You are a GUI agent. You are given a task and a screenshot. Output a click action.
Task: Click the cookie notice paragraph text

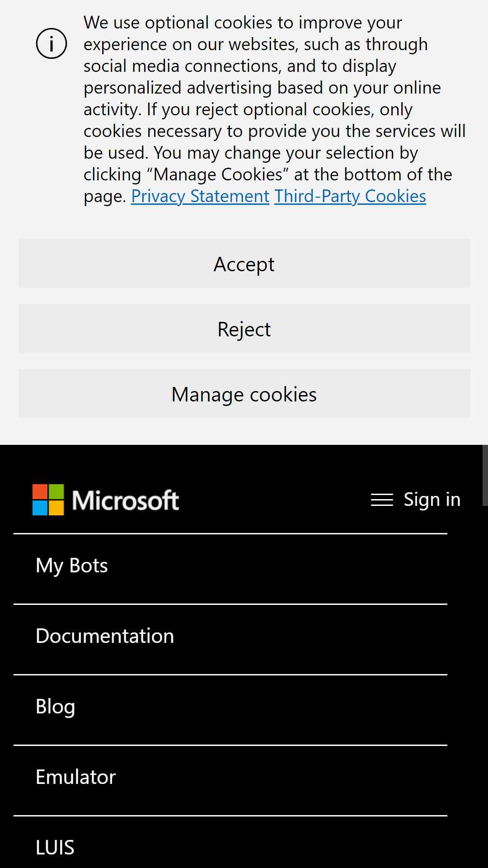(x=274, y=109)
